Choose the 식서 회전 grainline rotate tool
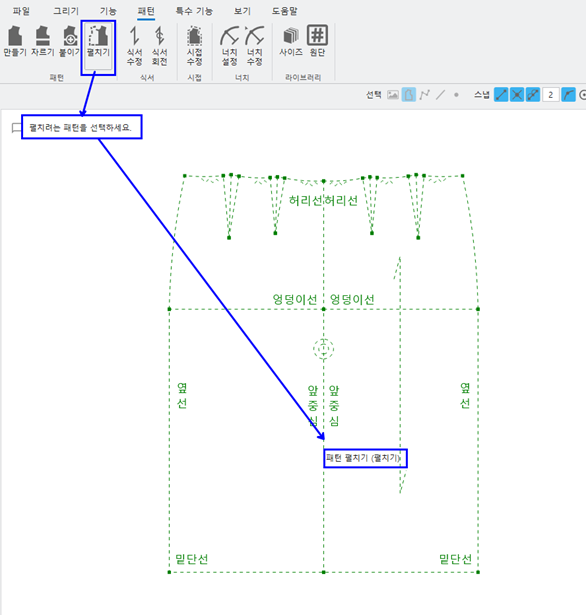This screenshot has height=615, width=586. tap(159, 46)
